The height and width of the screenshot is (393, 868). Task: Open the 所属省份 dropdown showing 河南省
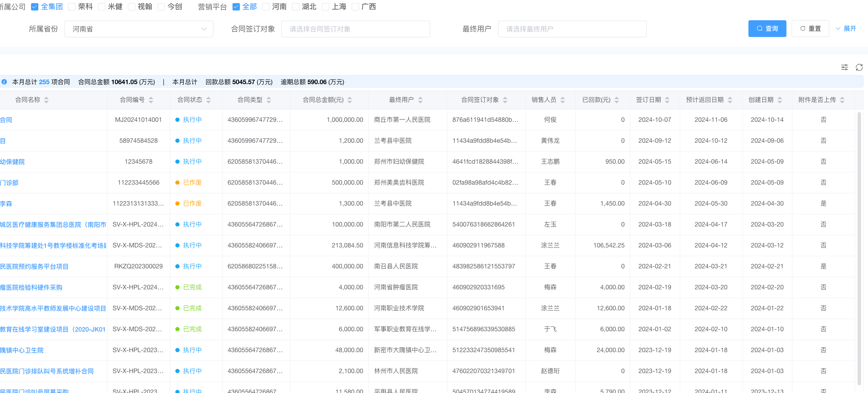[139, 29]
